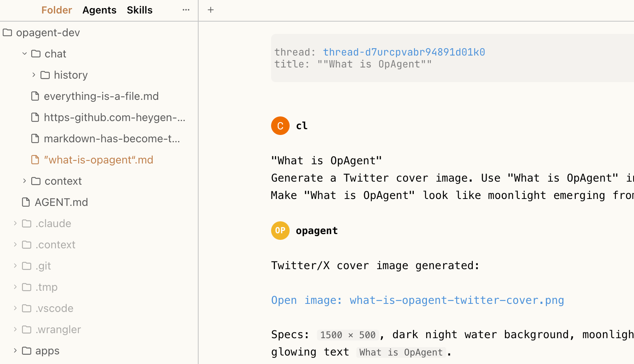
Task: Click the orange C avatar of cl
Action: coord(280,126)
